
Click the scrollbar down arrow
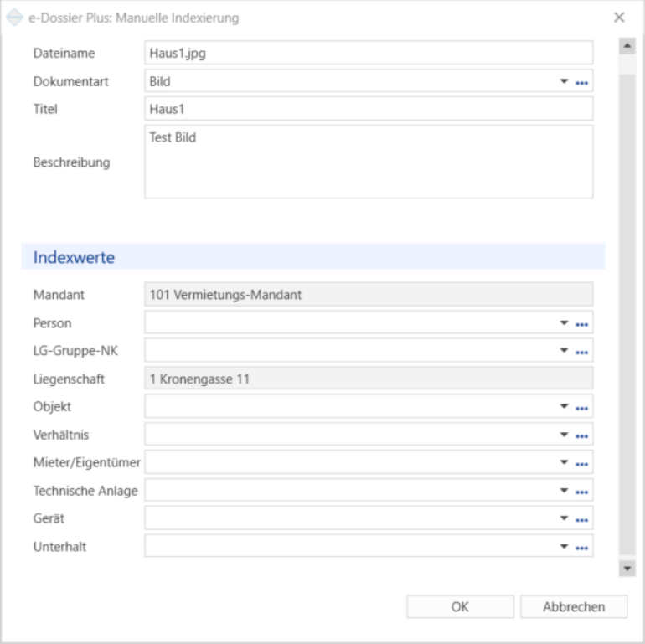[x=627, y=569]
